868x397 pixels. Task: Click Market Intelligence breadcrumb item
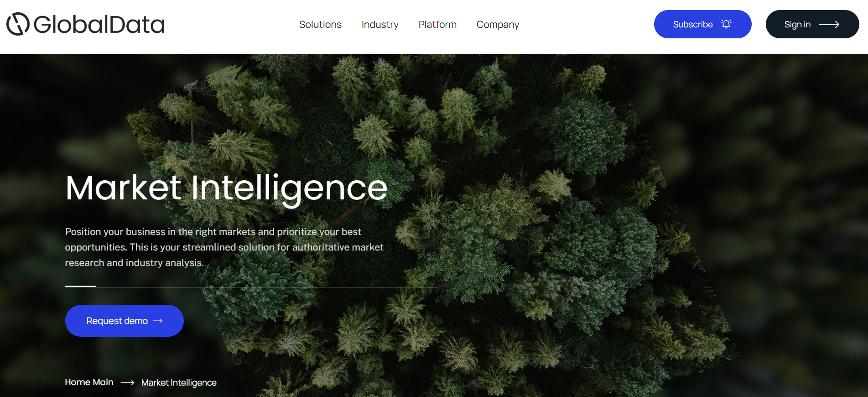[x=179, y=382]
